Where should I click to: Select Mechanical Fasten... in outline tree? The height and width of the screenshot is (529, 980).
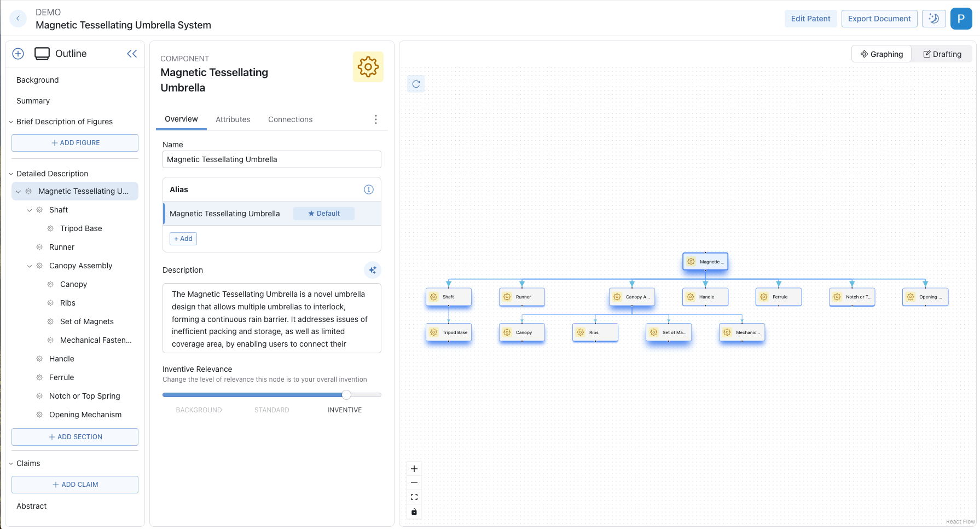pyautogui.click(x=96, y=340)
